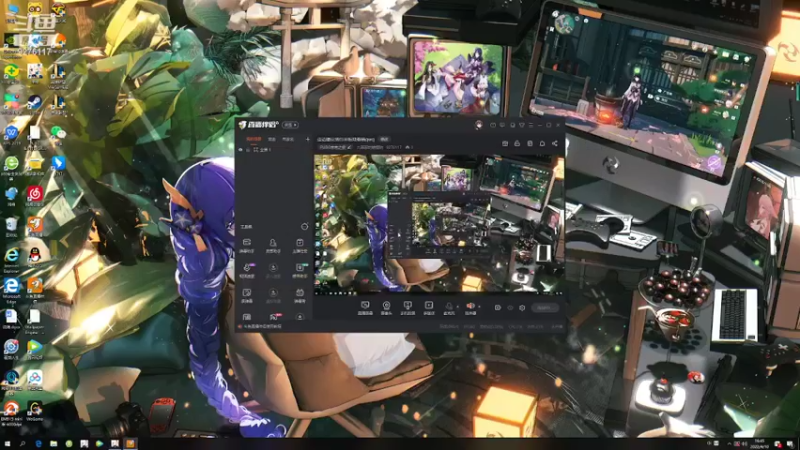Click the webcam source icon below the preview
The image size is (800, 450).
[386, 306]
